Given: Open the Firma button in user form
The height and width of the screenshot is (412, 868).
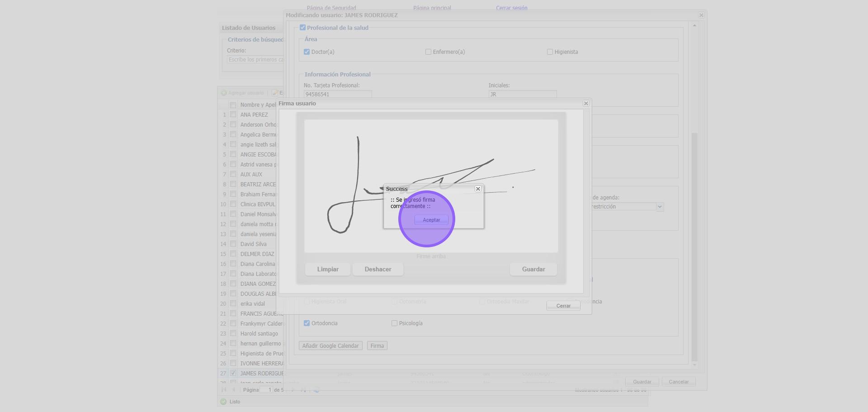Looking at the screenshot, I should [377, 346].
